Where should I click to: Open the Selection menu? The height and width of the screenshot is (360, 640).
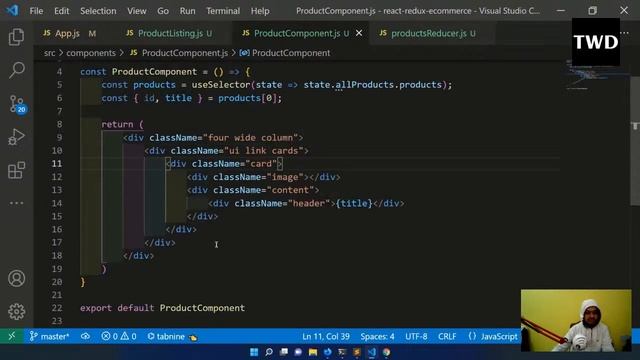tap(98, 11)
